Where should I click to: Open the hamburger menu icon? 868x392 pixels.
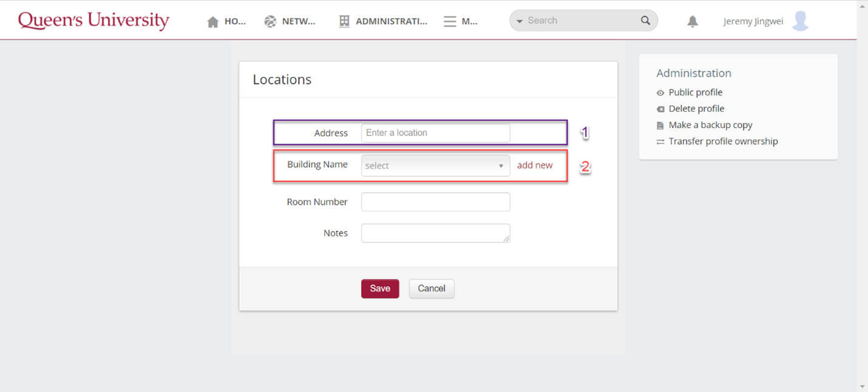coord(450,22)
